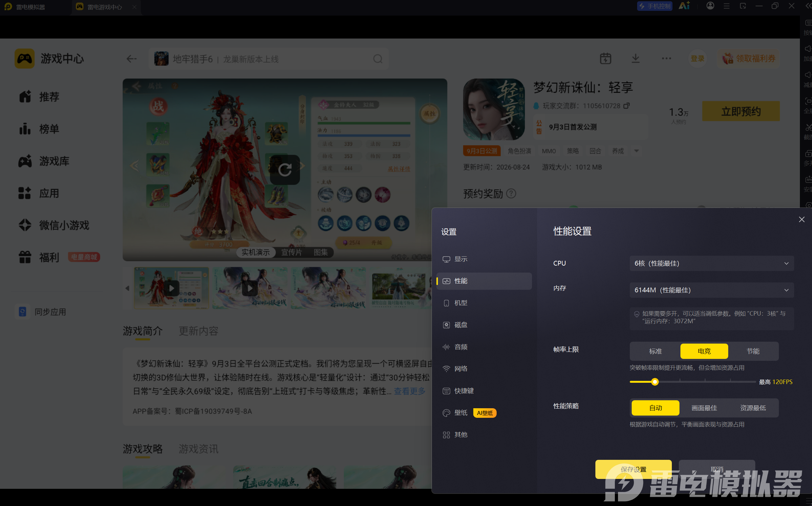
Task: Open the 推荐 recommendations page
Action: (39, 97)
